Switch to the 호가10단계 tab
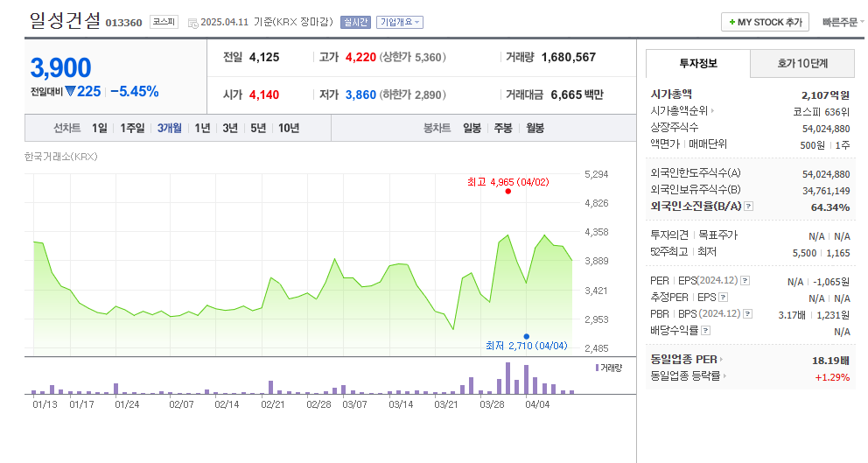 click(x=802, y=64)
